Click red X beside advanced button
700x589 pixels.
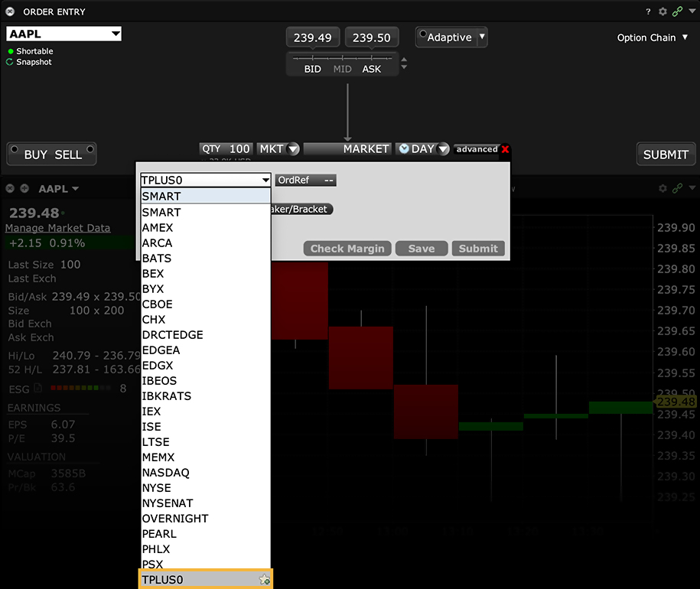click(x=505, y=149)
